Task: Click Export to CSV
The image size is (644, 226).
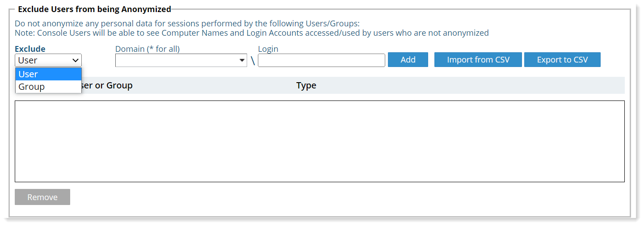Action: (562, 60)
